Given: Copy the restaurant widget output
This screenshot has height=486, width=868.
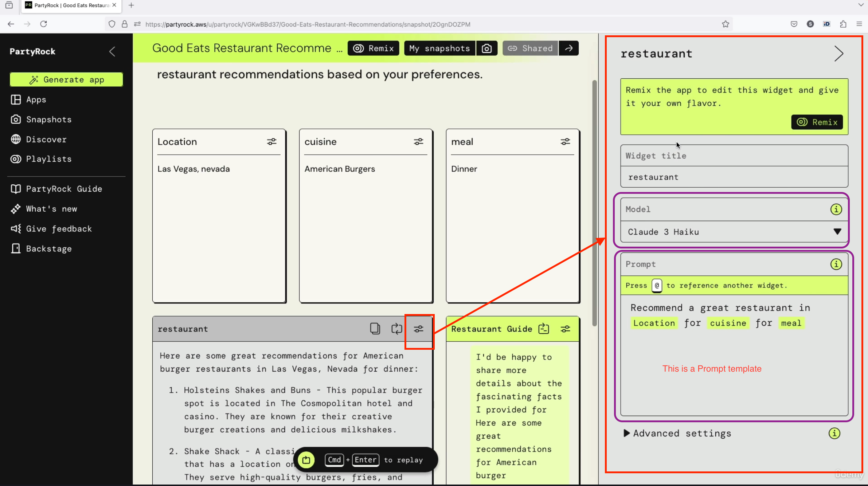Looking at the screenshot, I should click(375, 329).
